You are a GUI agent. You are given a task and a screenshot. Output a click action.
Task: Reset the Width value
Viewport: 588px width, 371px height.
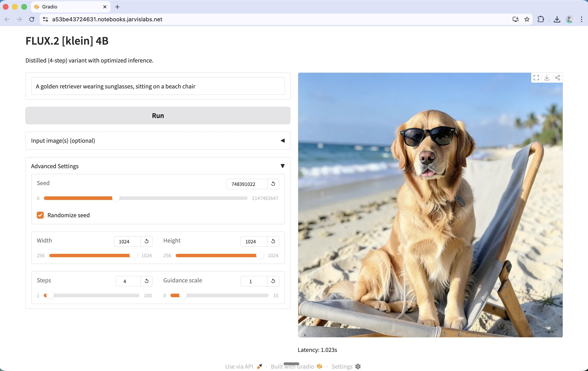146,241
